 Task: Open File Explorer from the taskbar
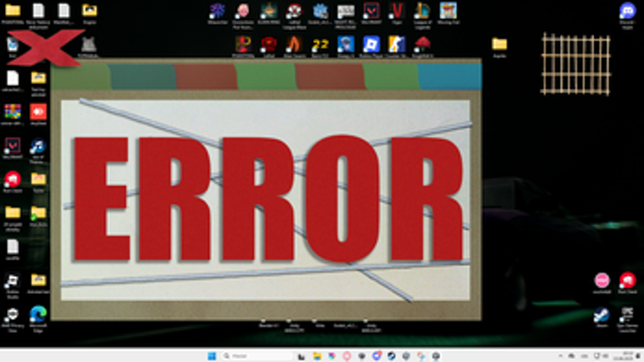tap(317, 356)
